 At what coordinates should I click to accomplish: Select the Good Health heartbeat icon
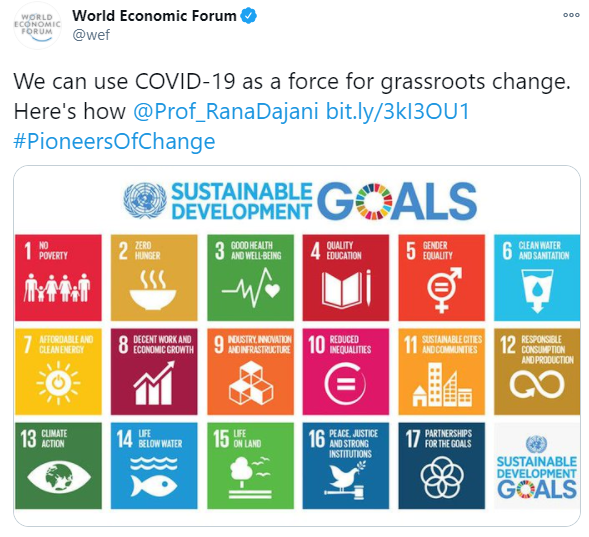tap(251, 287)
